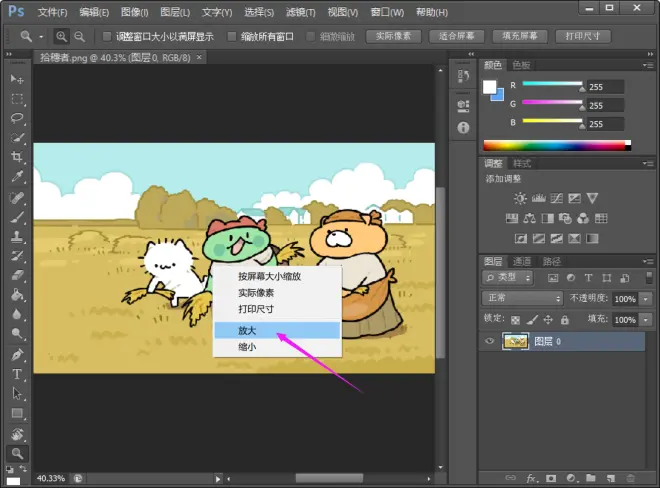Select the Pen tool

click(x=17, y=355)
